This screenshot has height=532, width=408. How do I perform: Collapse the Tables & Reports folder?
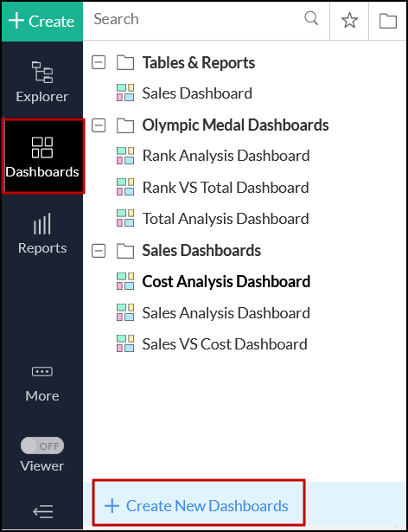[x=99, y=62]
